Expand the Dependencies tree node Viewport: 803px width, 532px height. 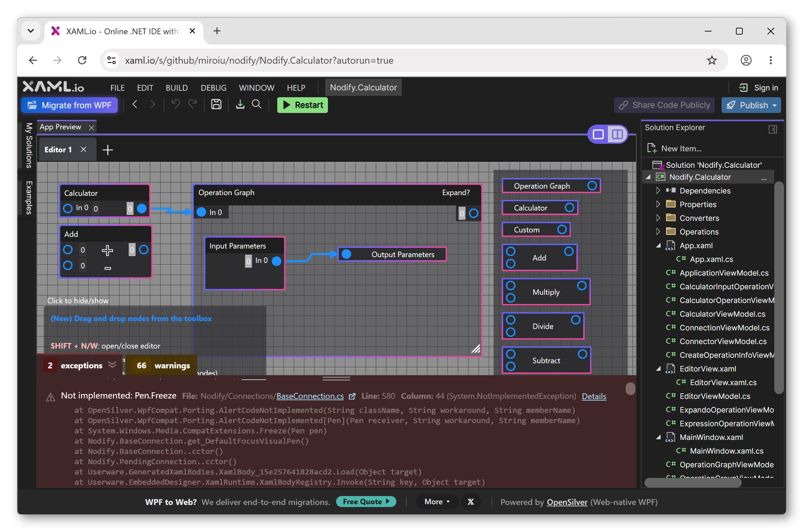[658, 191]
